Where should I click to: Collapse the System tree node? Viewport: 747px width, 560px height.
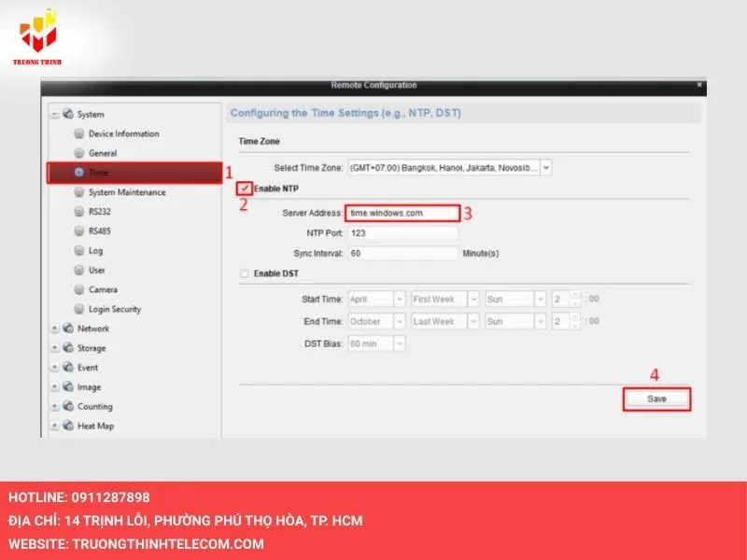click(55, 115)
